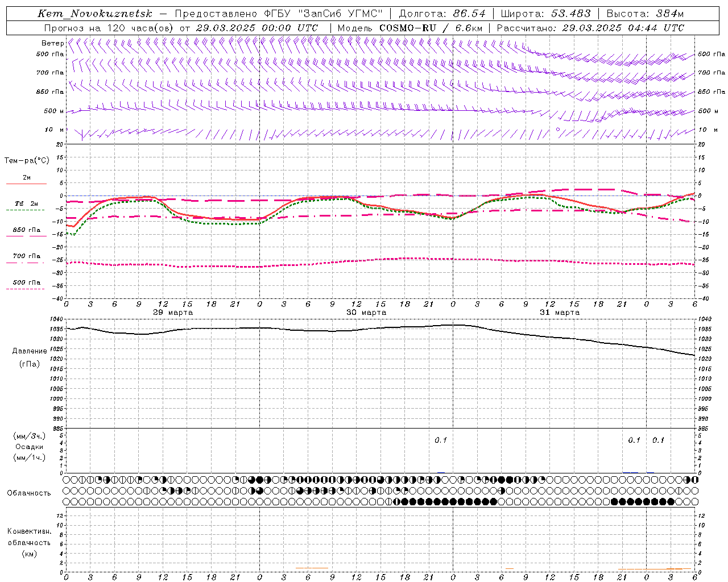This screenshot has height=582, width=728.
Task: Click the Конвективн. convective cloud label
Action: (30, 531)
